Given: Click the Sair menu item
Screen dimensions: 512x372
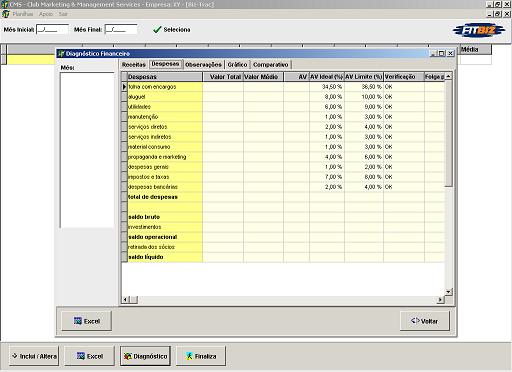Looking at the screenshot, I should click(63, 14).
